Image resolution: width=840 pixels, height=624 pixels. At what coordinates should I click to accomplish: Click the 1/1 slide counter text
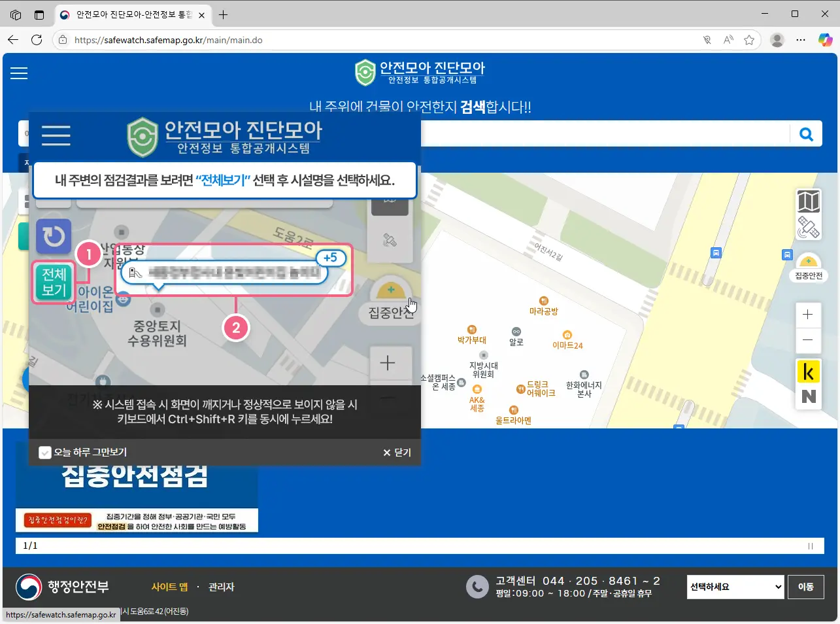click(x=30, y=546)
